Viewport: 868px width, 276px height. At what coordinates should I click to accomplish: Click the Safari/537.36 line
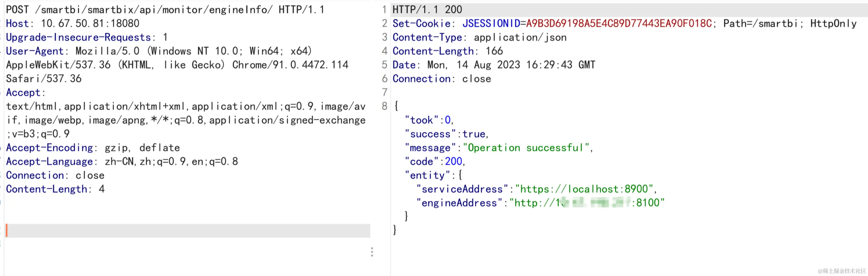coord(44,79)
